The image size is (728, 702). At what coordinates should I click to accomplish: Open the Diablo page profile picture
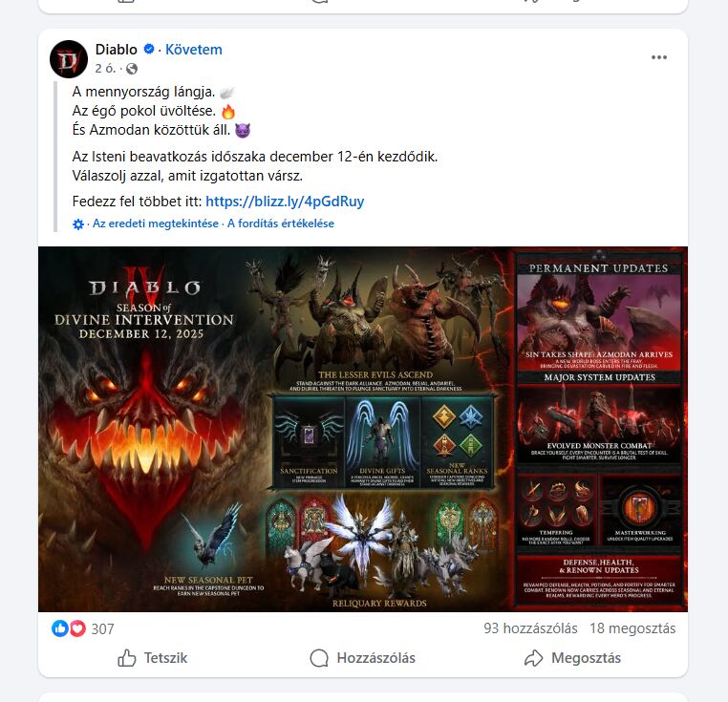click(69, 59)
